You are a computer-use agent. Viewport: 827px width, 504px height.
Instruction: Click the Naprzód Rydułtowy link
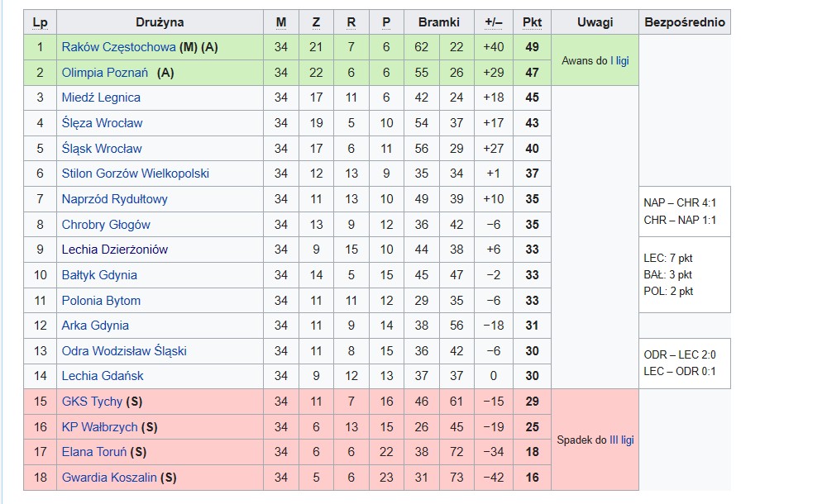click(114, 199)
